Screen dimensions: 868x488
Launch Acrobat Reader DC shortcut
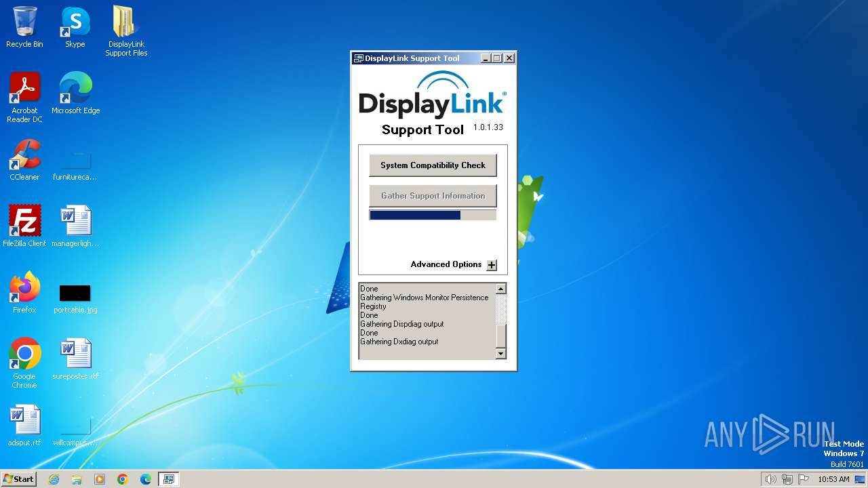(x=24, y=98)
